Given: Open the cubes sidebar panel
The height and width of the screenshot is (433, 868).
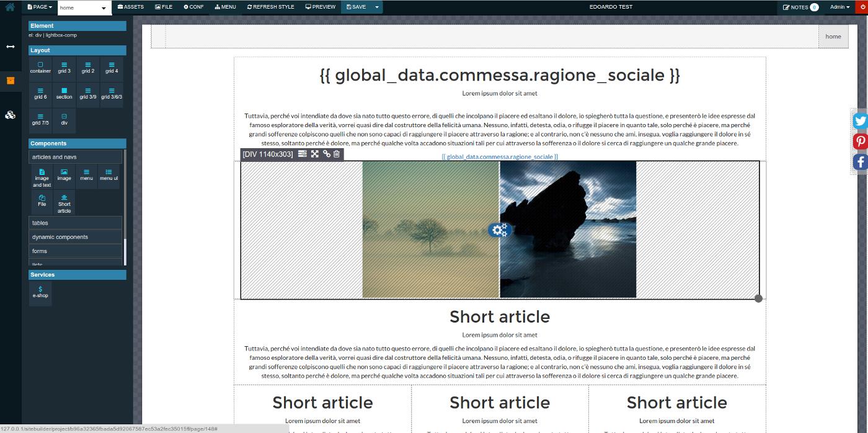Looking at the screenshot, I should pos(11,115).
